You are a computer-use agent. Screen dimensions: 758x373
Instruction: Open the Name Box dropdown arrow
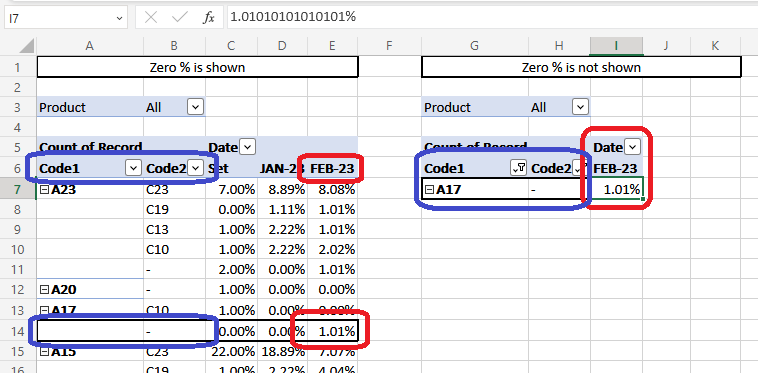click(x=119, y=18)
